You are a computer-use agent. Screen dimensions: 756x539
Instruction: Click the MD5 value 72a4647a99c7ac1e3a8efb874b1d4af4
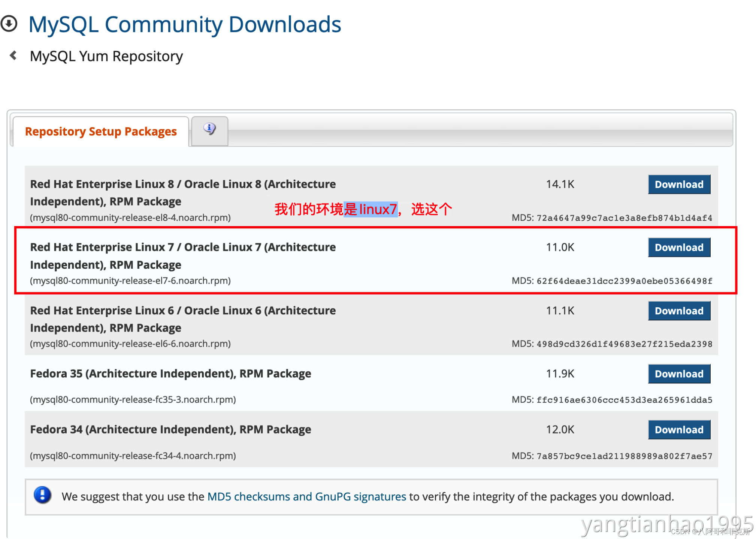[x=624, y=218]
